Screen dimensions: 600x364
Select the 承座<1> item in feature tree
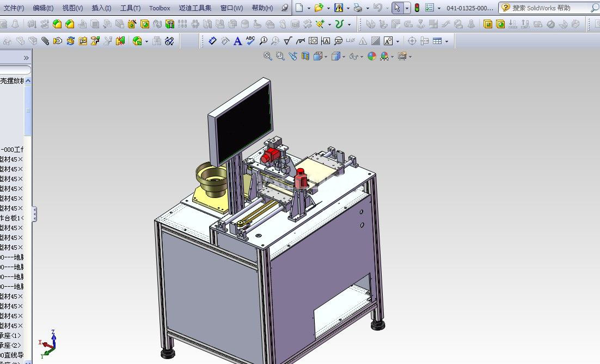point(11,335)
